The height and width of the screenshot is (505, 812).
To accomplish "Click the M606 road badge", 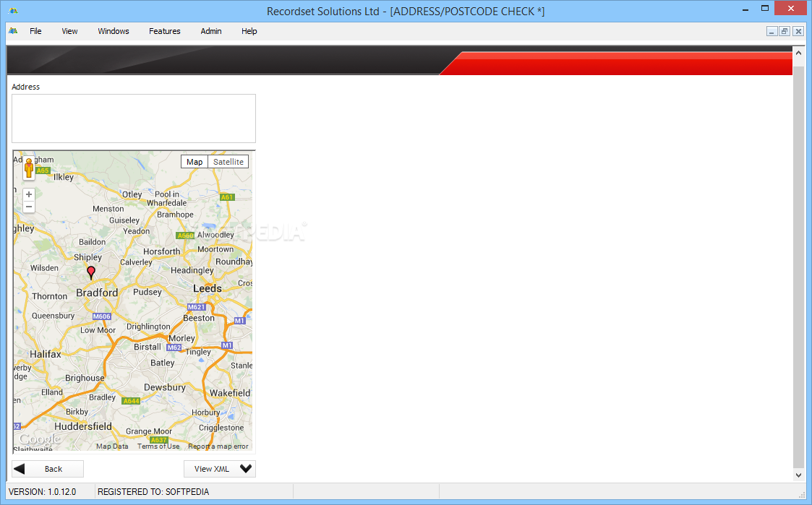I will coord(101,316).
